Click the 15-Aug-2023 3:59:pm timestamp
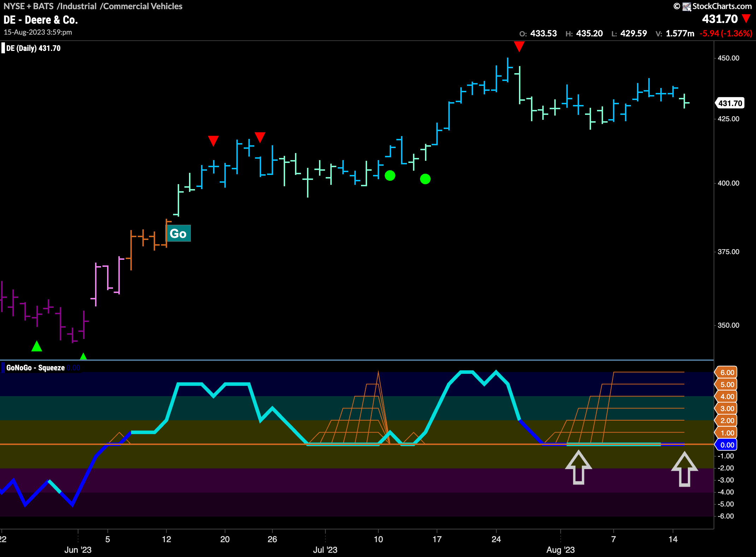 pos(38,32)
